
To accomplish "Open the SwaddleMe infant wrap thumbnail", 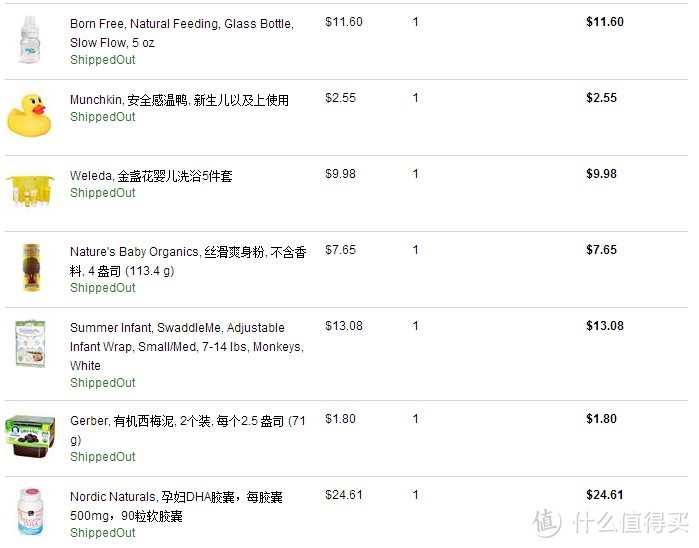I will (x=29, y=344).
